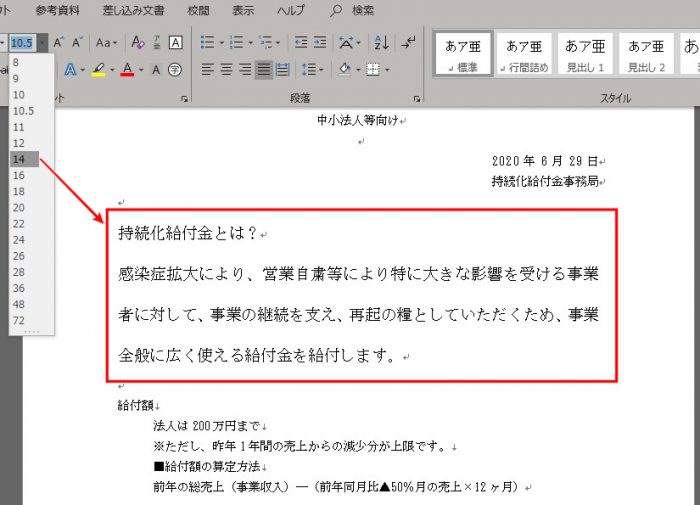Click the character border icon

click(x=175, y=43)
